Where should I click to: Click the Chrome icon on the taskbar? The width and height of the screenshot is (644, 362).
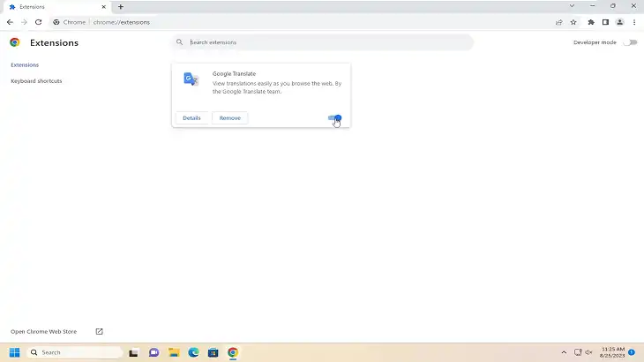tap(233, 352)
